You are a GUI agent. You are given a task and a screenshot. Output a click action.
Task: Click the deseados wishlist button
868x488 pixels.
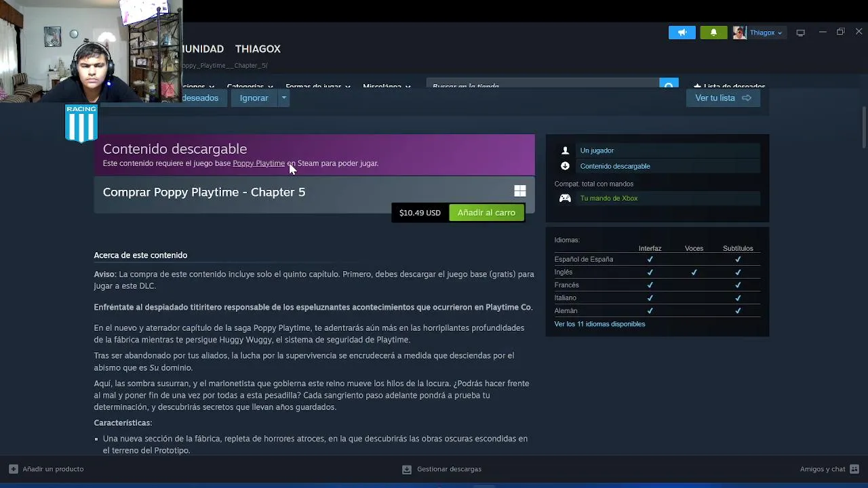[201, 98]
